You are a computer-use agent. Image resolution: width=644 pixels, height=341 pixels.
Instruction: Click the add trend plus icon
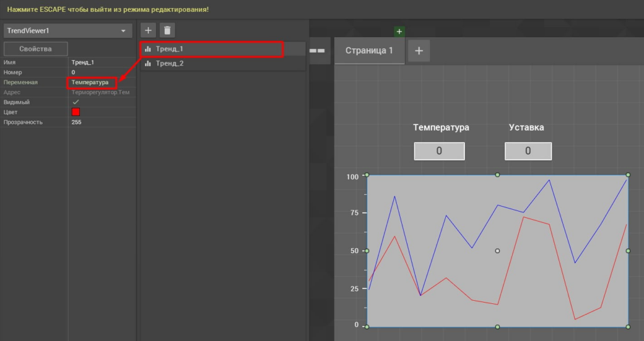point(148,30)
